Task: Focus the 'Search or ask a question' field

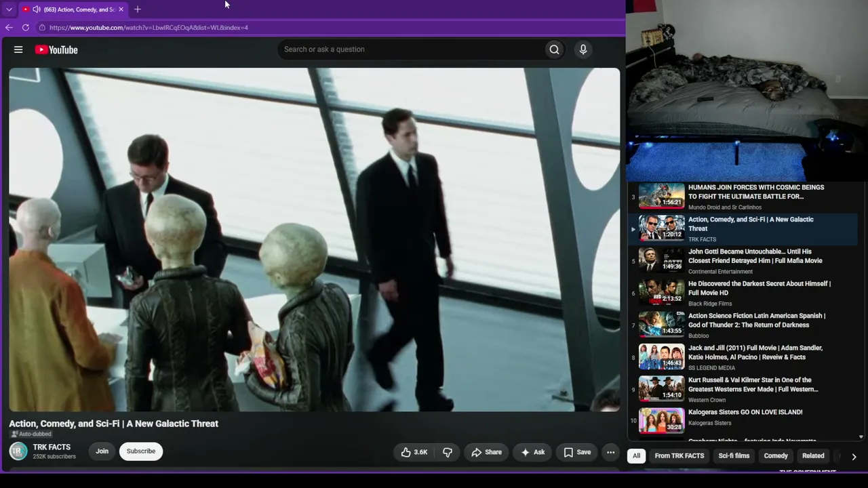Action: (410, 49)
